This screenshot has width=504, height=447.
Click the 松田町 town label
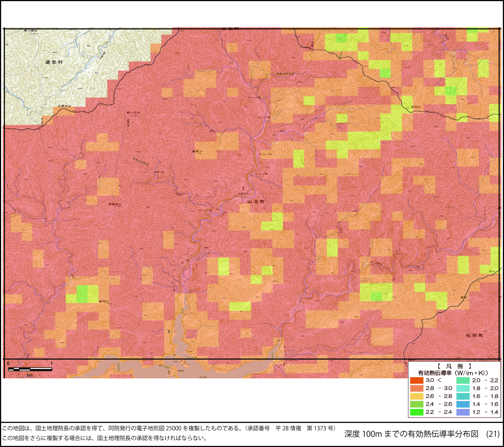[475, 335]
